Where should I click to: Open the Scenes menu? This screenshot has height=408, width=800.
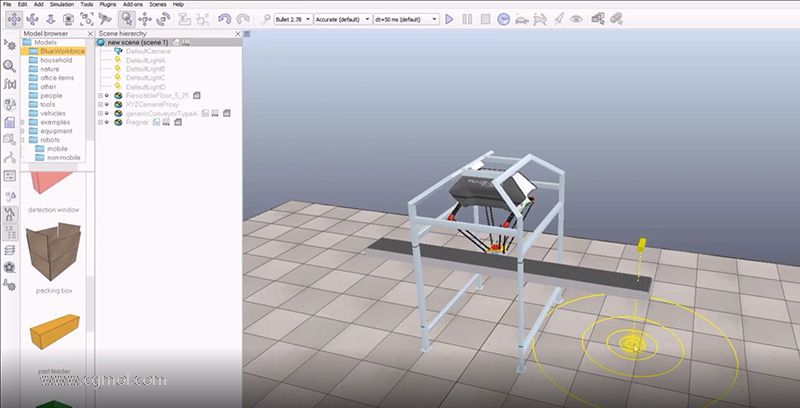[x=158, y=4]
